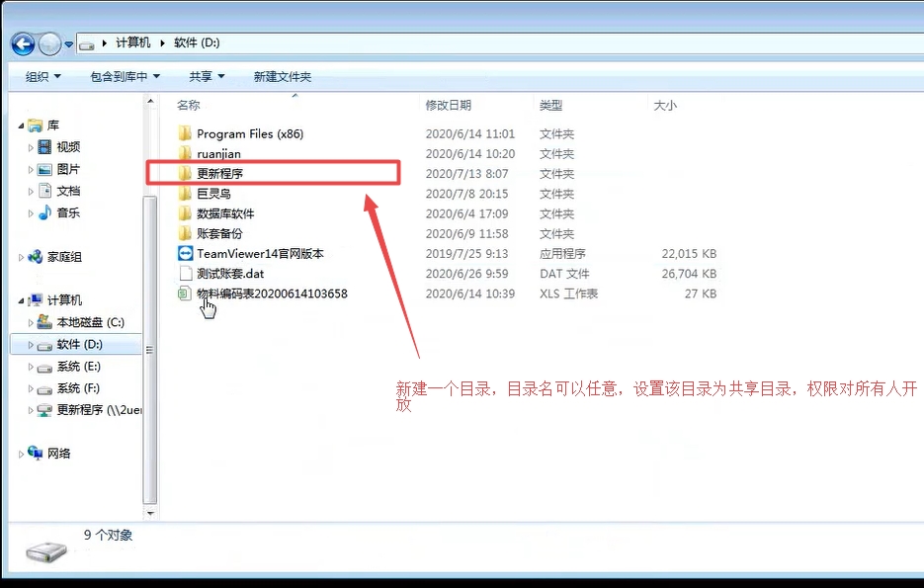The width and height of the screenshot is (924, 588).
Task: Select 系统 (E:) drive in navigation tree
Action: click(78, 367)
